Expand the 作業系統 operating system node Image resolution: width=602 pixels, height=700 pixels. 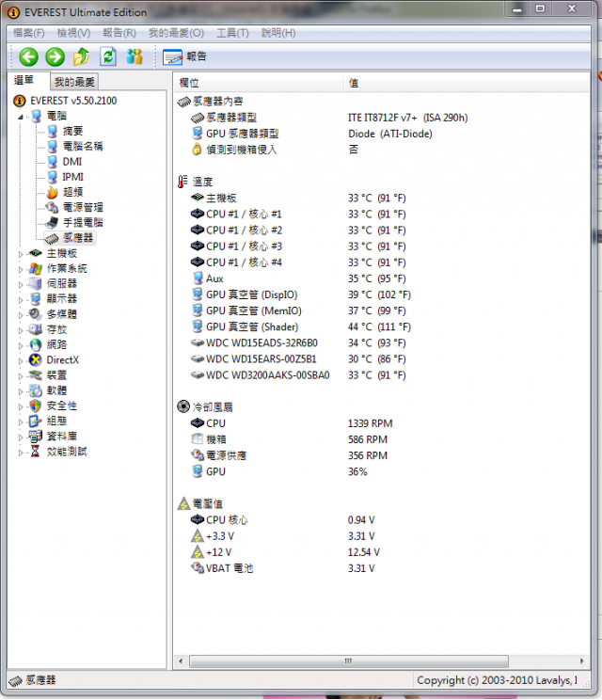[x=21, y=269]
